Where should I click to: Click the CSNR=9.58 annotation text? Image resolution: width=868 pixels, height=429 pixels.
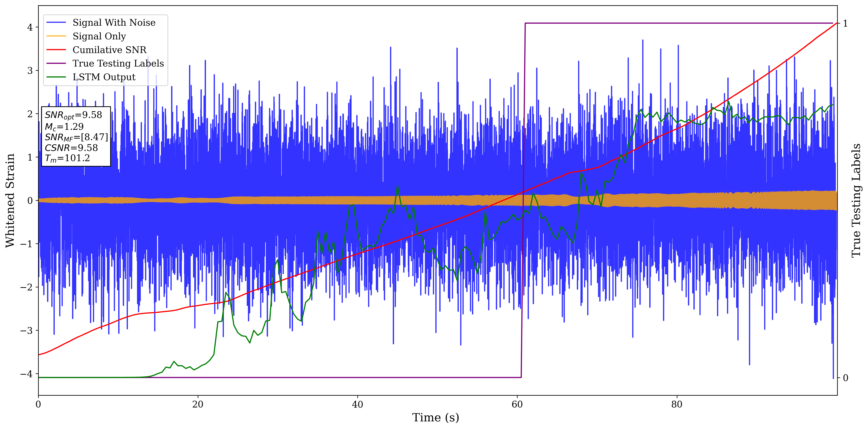coord(71,148)
